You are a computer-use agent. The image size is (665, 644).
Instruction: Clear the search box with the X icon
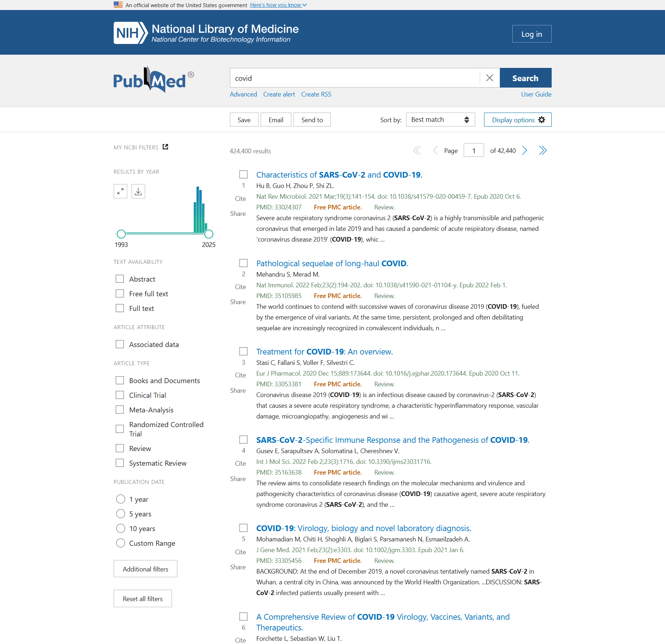pos(489,78)
